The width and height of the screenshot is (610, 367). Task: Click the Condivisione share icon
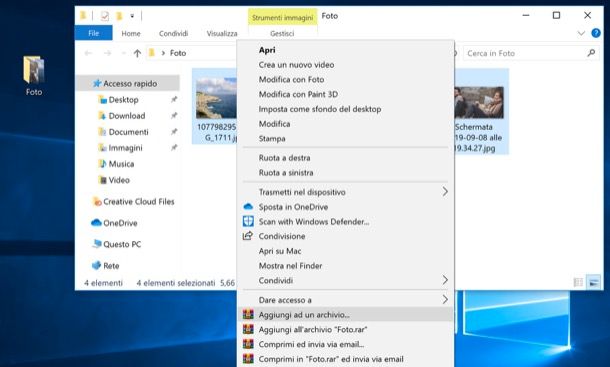pos(248,236)
